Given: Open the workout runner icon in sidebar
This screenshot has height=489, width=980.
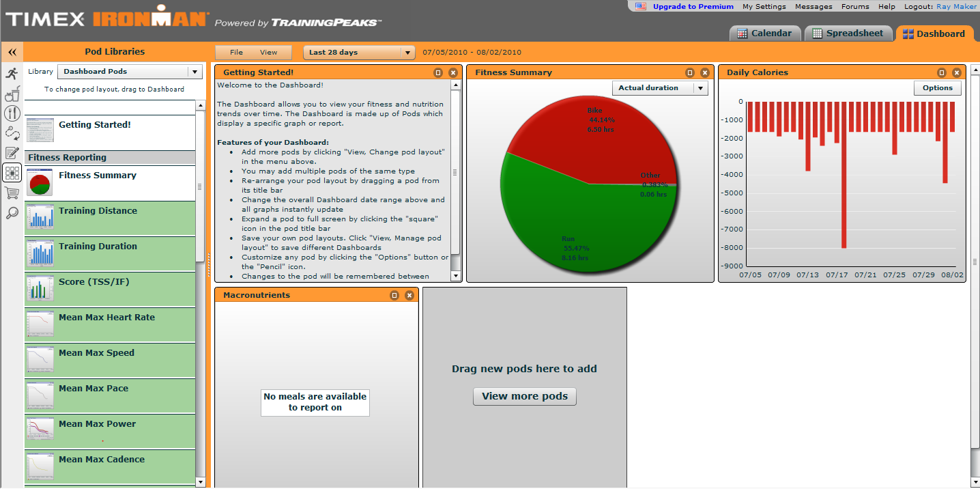Looking at the screenshot, I should click(12, 74).
